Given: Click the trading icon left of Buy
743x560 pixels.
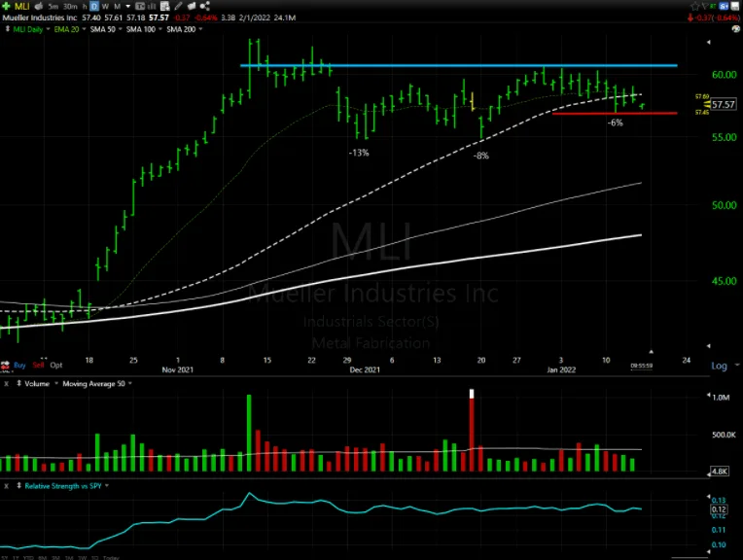Looking at the screenshot, I should click(5, 366).
